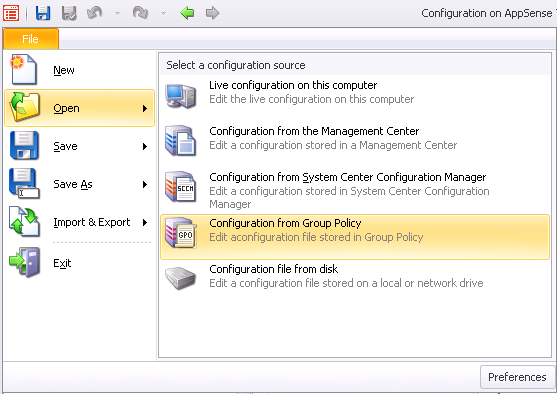Click the New document icon
Image resolution: width=557 pixels, height=394 pixels.
click(x=23, y=69)
